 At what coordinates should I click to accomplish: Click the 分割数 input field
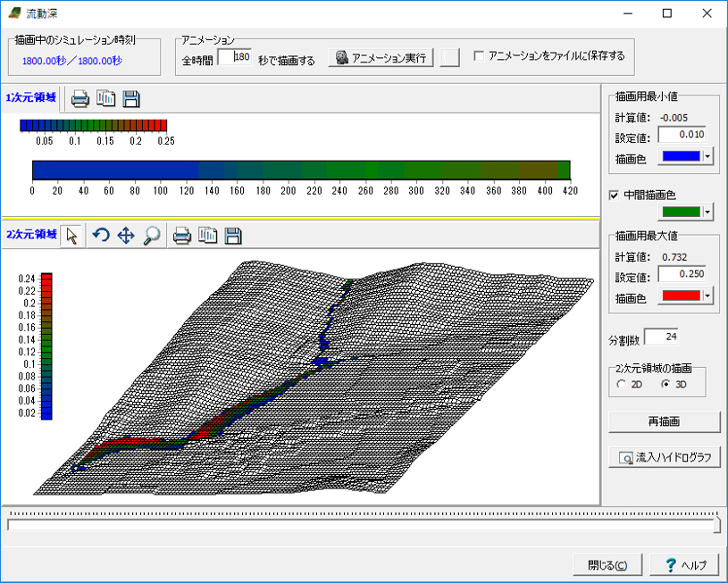pyautogui.click(x=662, y=337)
